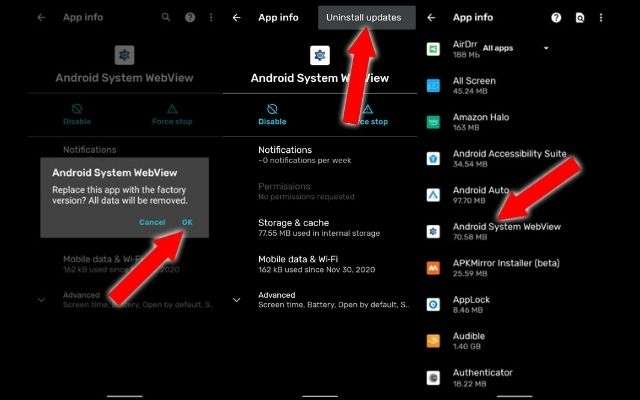Tap Cancel in the WebView dialog
640x400 pixels.
click(x=152, y=222)
